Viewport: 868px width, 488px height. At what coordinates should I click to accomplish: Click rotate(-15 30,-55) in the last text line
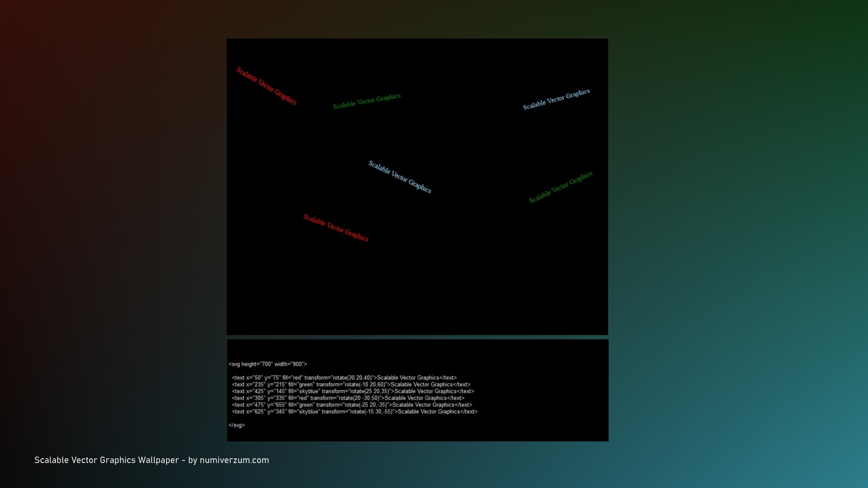coord(371,411)
